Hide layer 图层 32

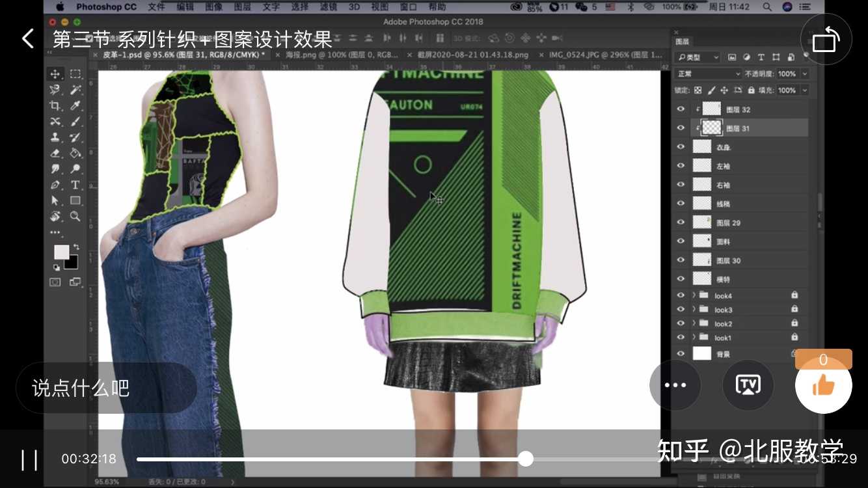pos(681,109)
